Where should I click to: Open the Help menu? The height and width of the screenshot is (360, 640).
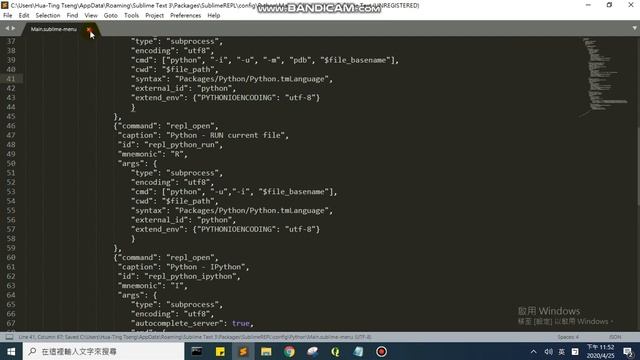click(x=213, y=16)
